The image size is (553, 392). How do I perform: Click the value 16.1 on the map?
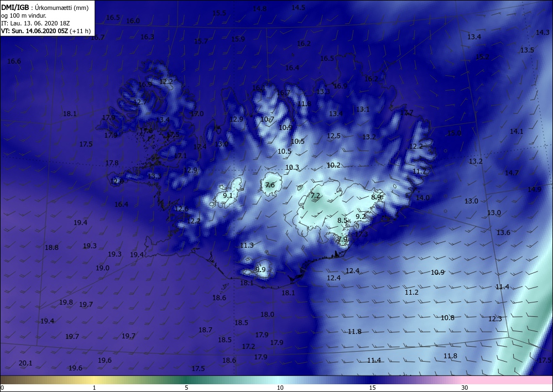(x=259, y=88)
